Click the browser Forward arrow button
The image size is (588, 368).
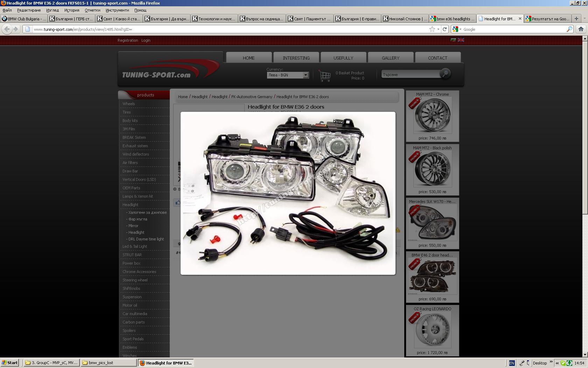tap(16, 29)
